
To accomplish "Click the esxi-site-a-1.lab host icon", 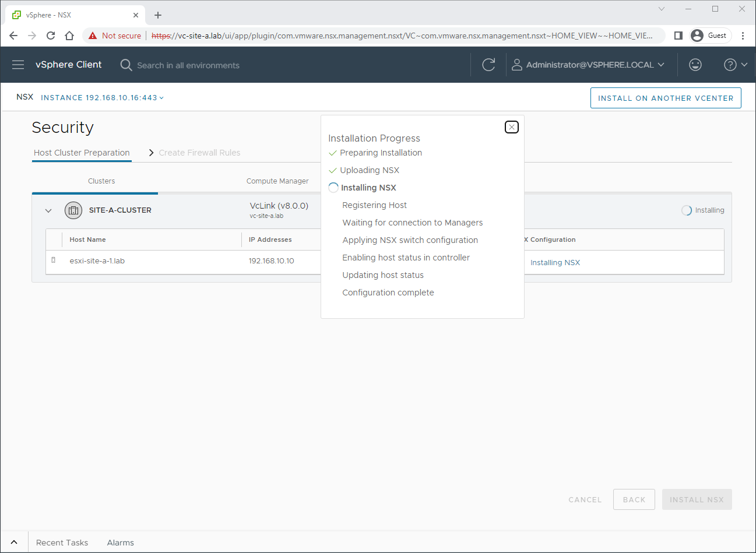I will (54, 260).
